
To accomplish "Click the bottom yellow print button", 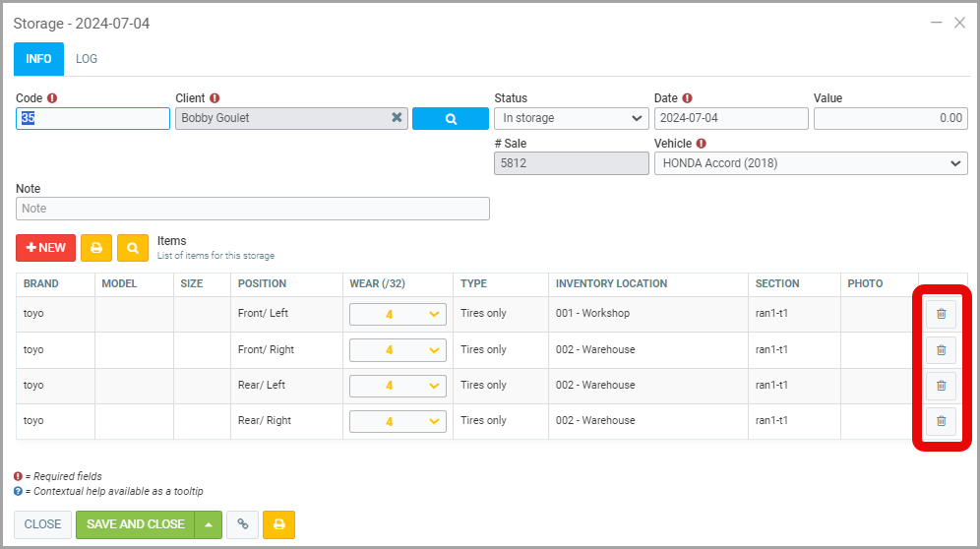I will point(278,524).
